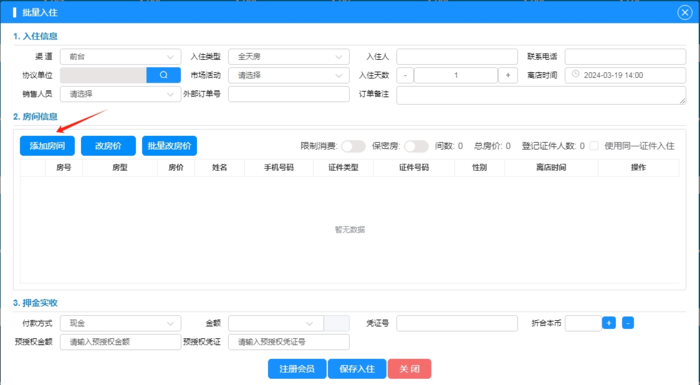Click the 姓名 column header

[x=219, y=167]
